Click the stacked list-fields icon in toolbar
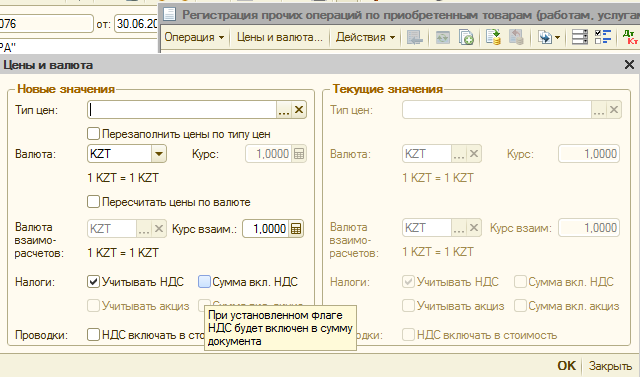Image resolution: width=640 pixels, height=377 pixels. [x=580, y=37]
